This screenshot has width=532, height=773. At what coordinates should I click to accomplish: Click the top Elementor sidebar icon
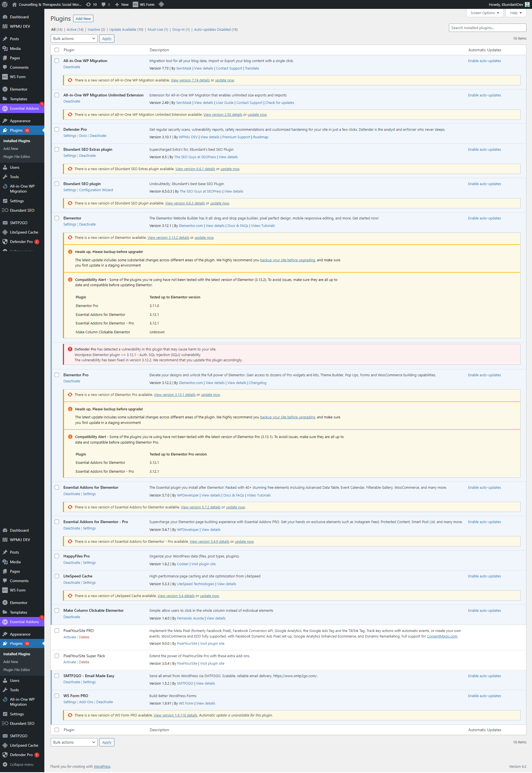pyautogui.click(x=5, y=89)
